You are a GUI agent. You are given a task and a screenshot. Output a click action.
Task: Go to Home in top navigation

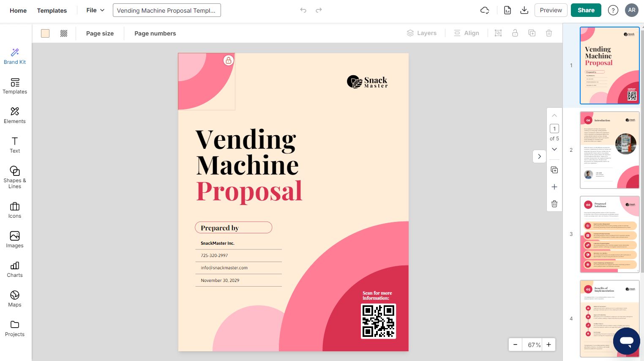pos(18,11)
